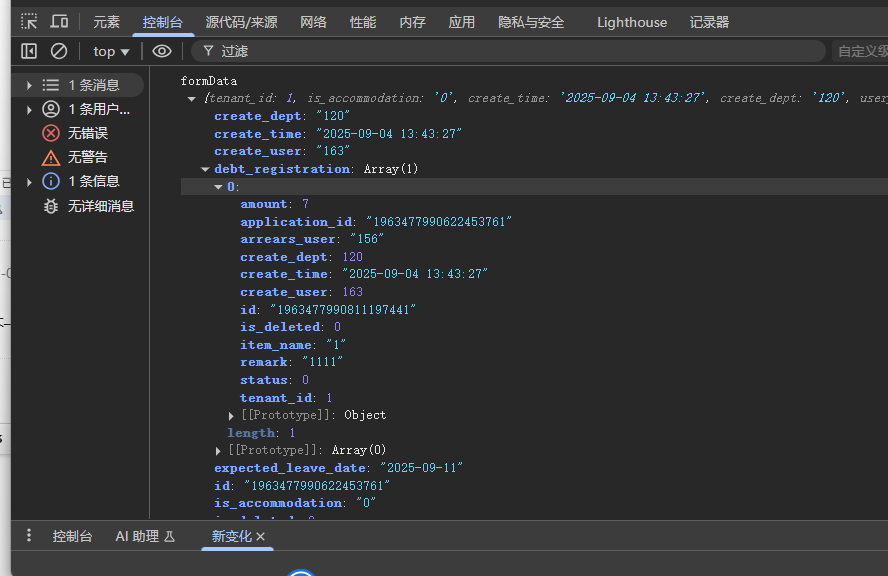This screenshot has height=576, width=888.
Task: Click the formData log label
Action: 208,81
